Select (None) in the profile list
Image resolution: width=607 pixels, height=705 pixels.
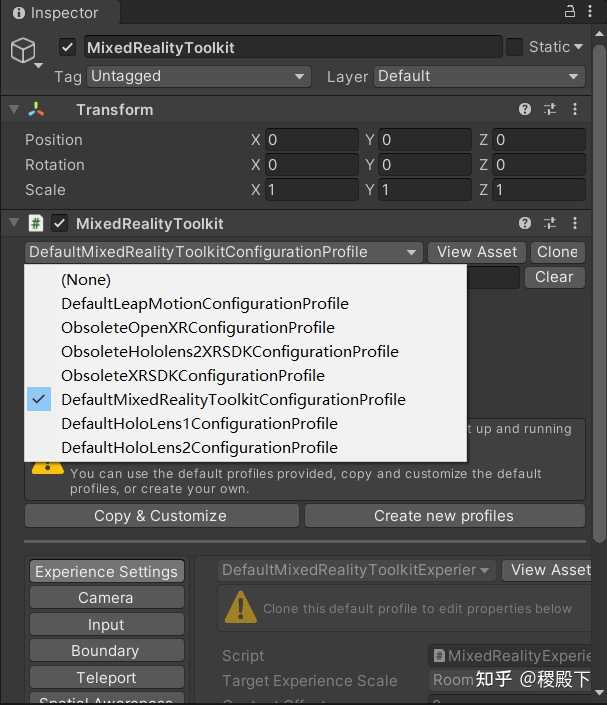tap(245, 280)
